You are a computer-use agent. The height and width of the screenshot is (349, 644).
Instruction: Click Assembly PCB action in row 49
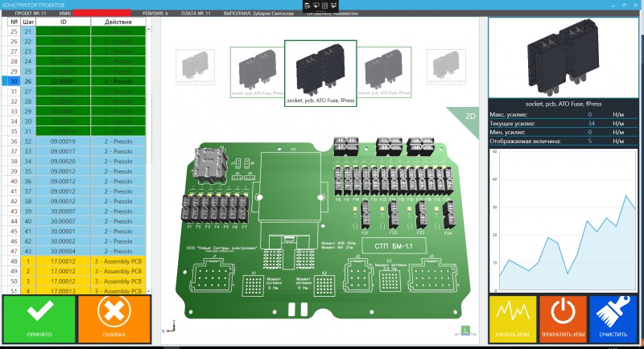pyautogui.click(x=118, y=271)
